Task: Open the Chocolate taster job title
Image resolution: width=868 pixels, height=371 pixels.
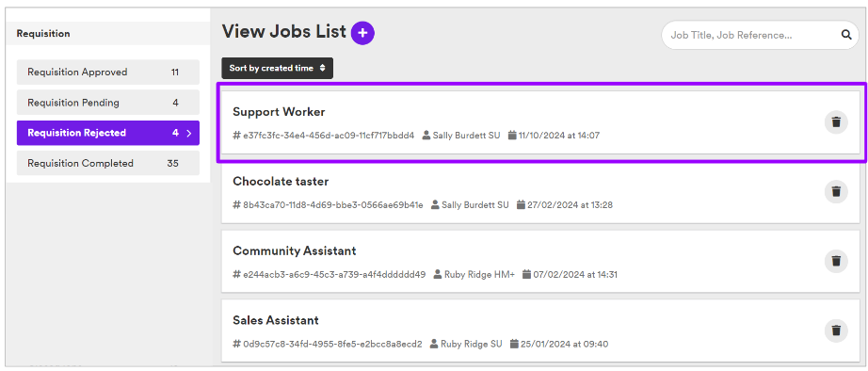Action: click(x=281, y=182)
